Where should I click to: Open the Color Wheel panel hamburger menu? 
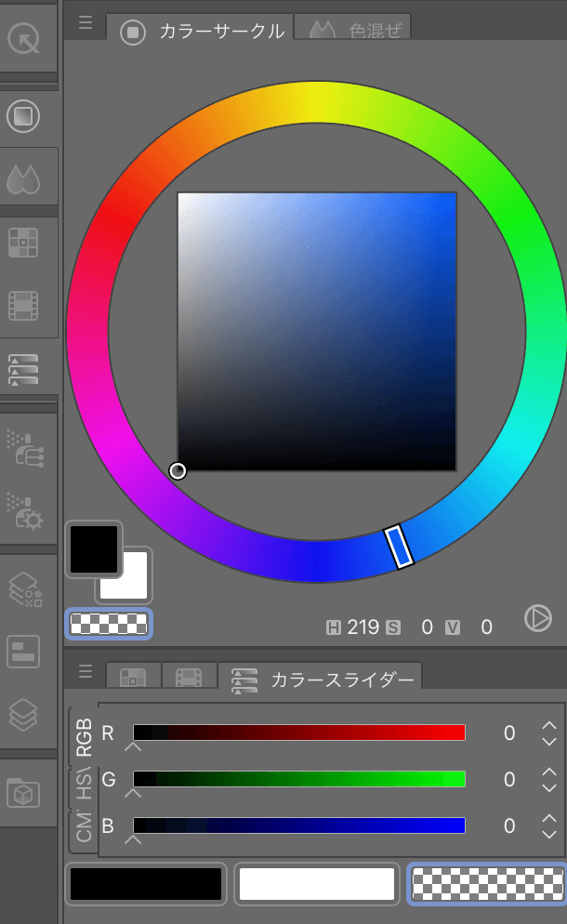86,22
